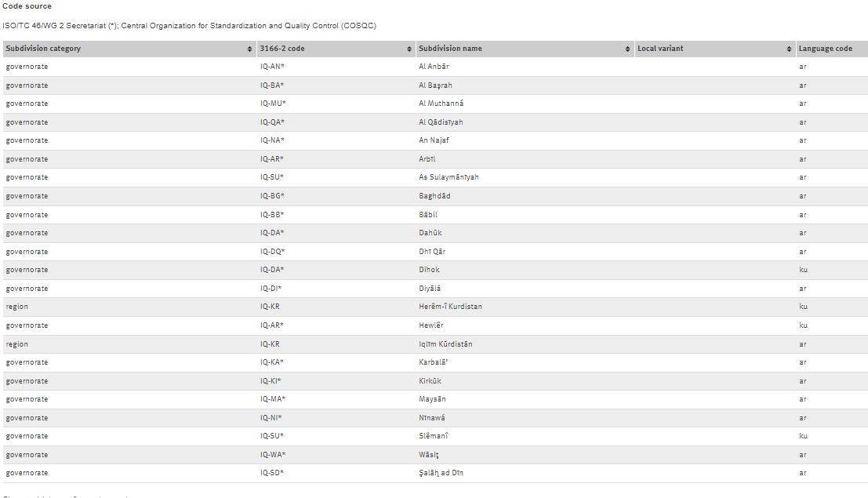Select the Şalāḩ ad Dīn name cell
The height and width of the screenshot is (498, 868).
click(x=441, y=473)
